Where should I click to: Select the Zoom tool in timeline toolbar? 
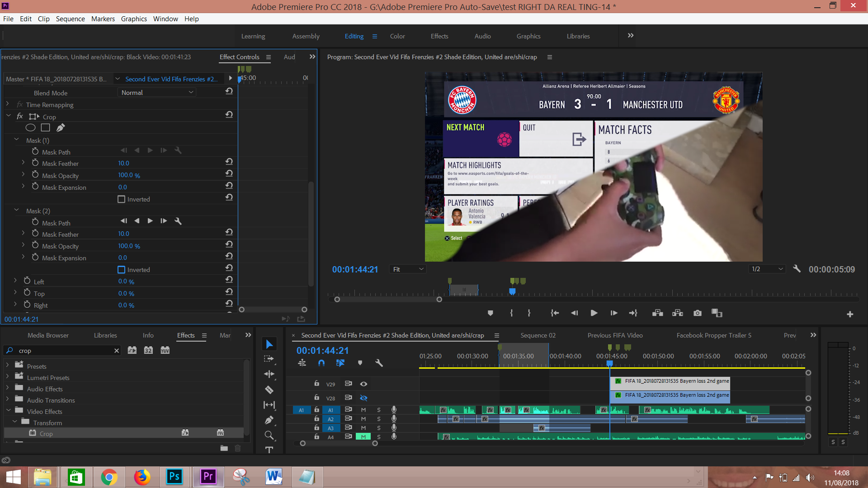point(269,436)
